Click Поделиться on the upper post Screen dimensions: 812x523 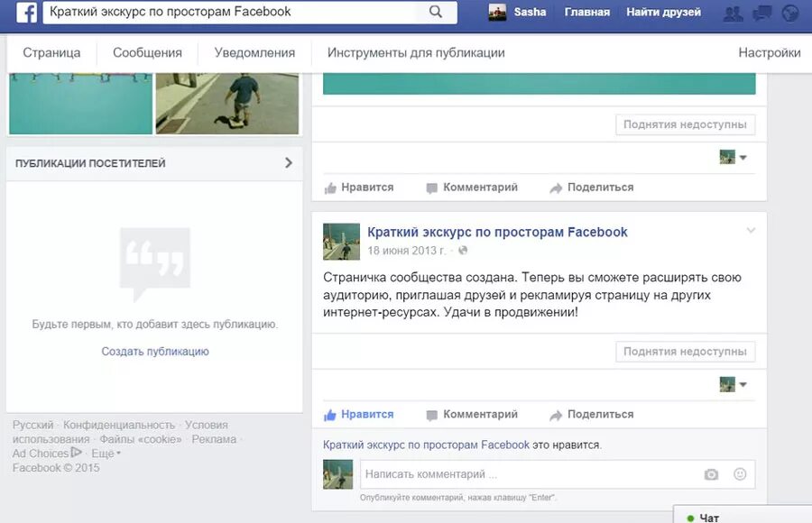click(x=601, y=188)
